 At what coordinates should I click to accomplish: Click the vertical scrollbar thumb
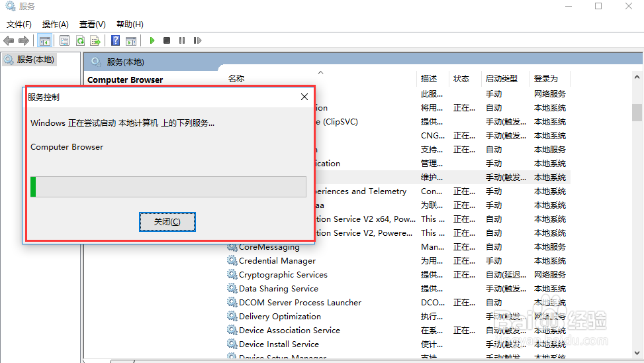[x=637, y=112]
